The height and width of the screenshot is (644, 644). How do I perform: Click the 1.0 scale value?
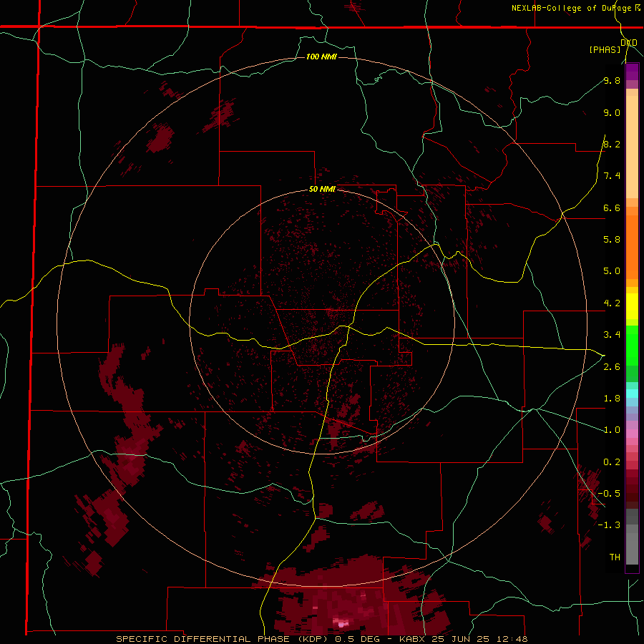[612, 430]
